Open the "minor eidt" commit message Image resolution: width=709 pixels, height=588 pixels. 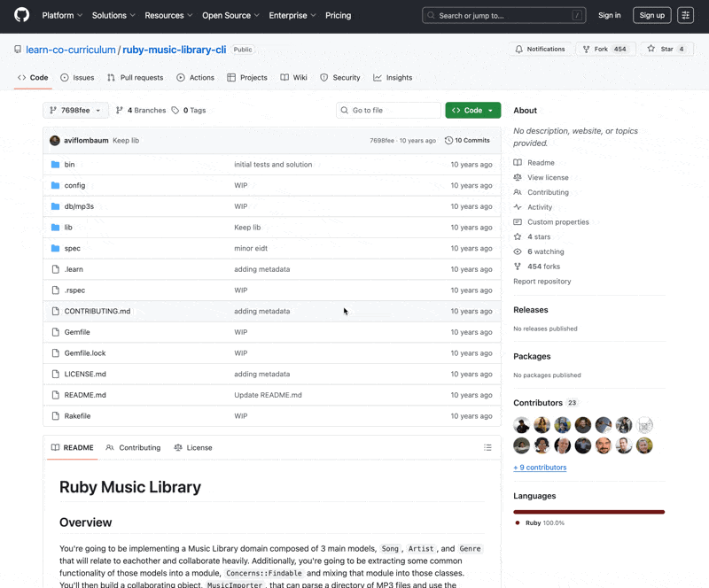point(251,248)
